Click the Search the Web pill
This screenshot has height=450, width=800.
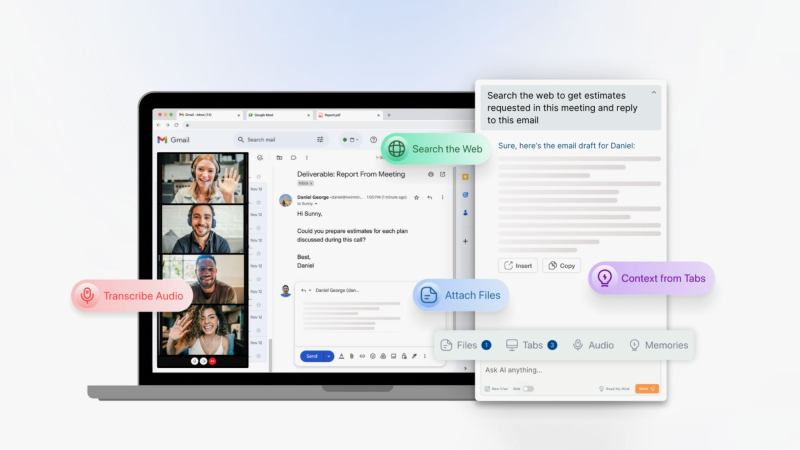coord(436,149)
